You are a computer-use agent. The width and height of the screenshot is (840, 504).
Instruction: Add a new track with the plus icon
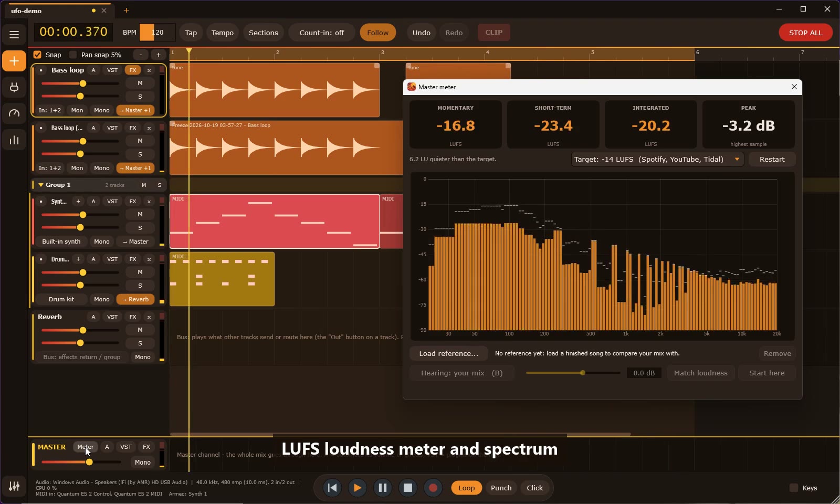tap(14, 61)
